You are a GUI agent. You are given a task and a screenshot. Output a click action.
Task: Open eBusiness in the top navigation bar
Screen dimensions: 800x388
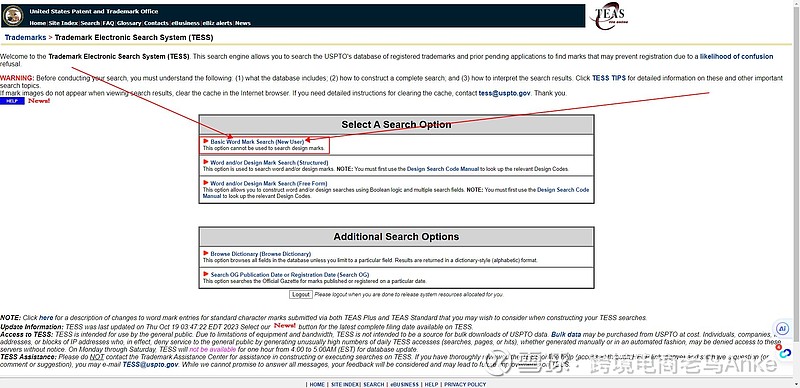point(186,23)
